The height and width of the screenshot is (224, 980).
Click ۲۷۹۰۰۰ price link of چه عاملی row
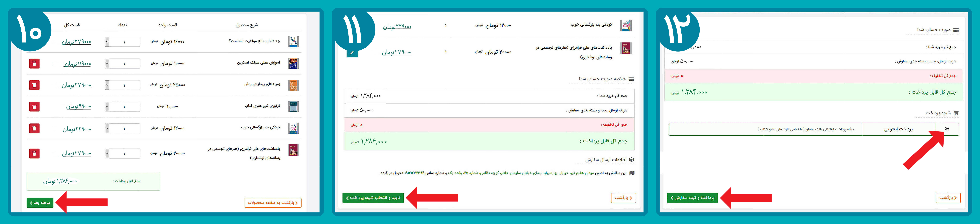[76, 42]
